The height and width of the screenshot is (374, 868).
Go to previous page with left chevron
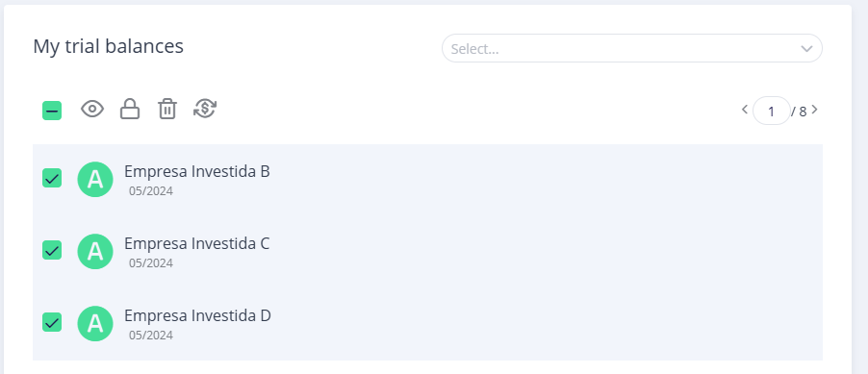745,109
